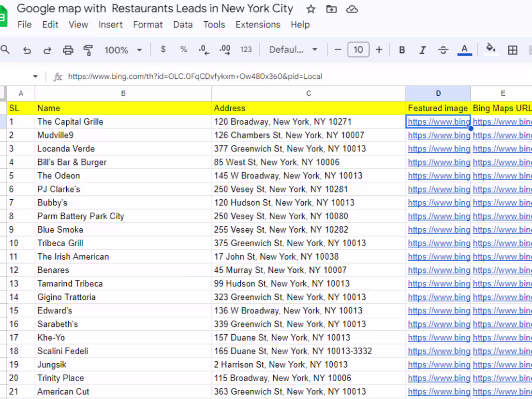The width and height of the screenshot is (532, 399).
Task: Check the cloud document status icon
Action: [352, 9]
